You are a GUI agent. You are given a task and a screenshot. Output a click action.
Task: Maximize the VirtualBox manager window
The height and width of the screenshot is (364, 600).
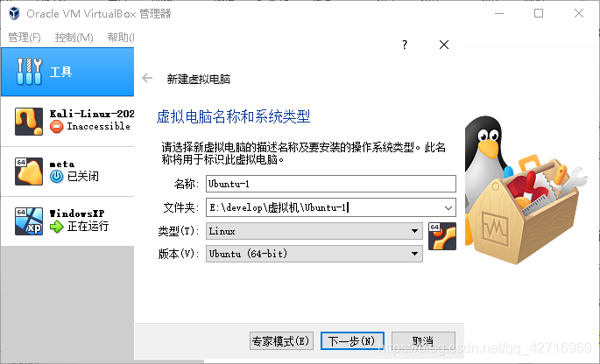click(x=539, y=13)
